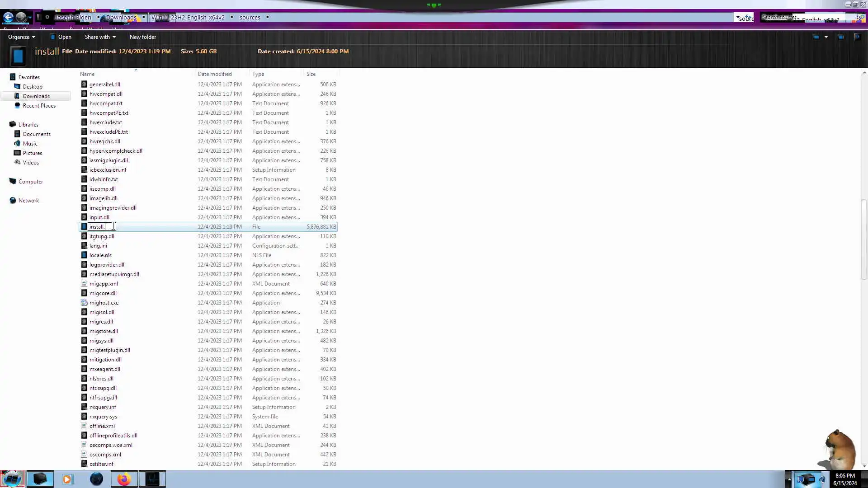Sort files by the Size column
The image size is (868, 488).
coord(311,74)
